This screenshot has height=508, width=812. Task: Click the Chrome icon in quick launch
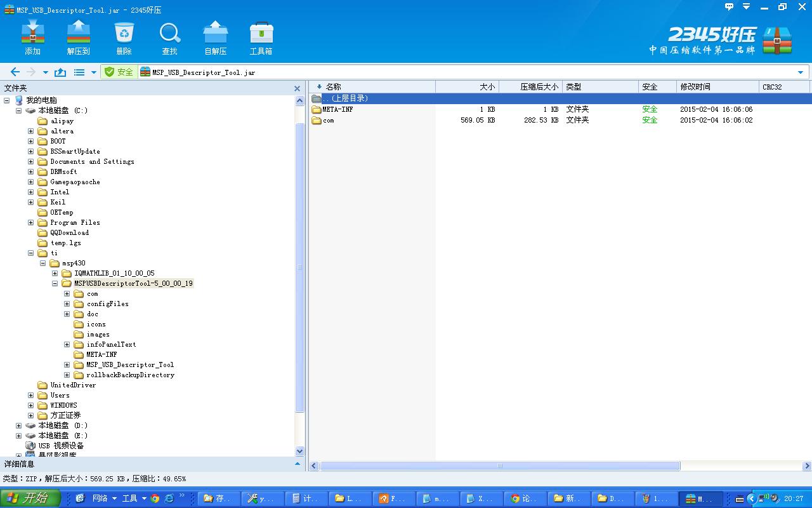click(155, 498)
